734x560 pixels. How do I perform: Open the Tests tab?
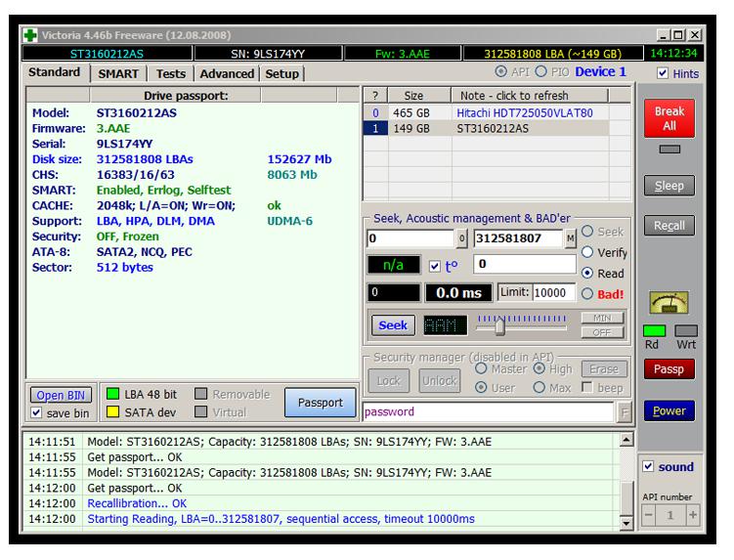(x=171, y=74)
